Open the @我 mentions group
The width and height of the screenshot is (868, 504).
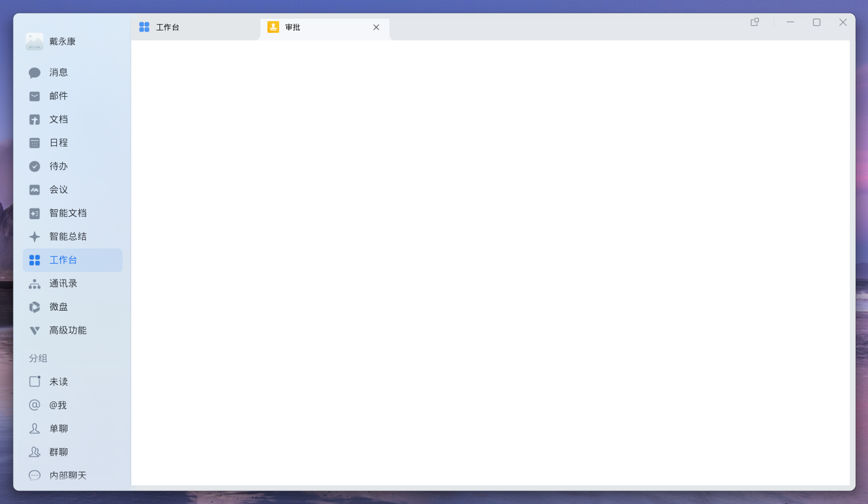pos(73,405)
